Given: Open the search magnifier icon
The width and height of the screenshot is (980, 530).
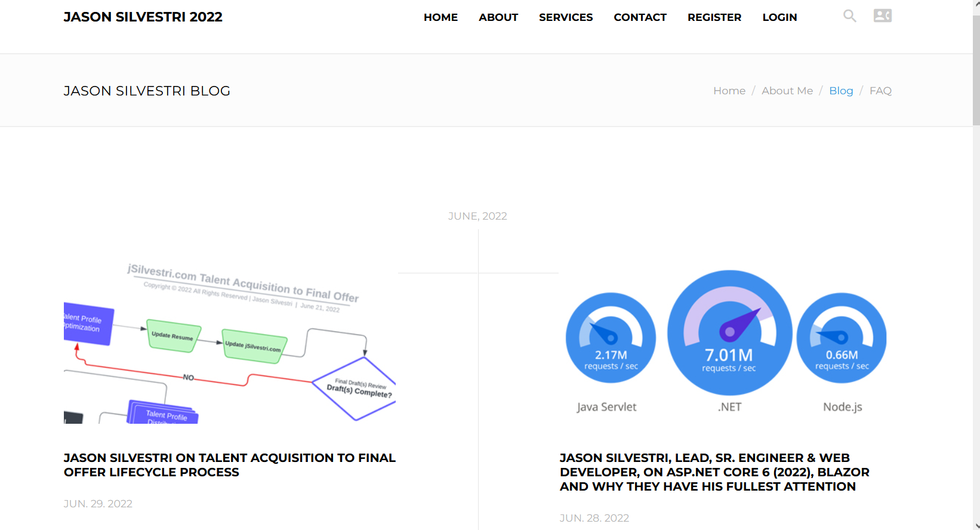Looking at the screenshot, I should pyautogui.click(x=849, y=16).
